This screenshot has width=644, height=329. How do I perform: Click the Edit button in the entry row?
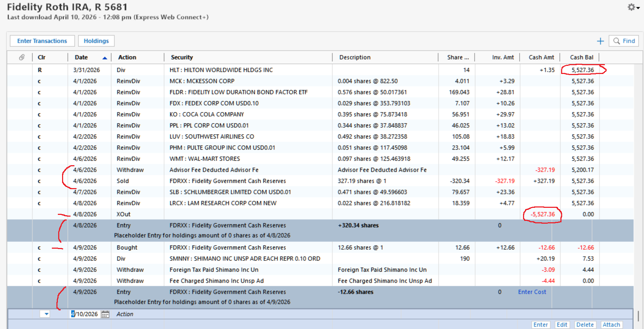tap(562, 325)
